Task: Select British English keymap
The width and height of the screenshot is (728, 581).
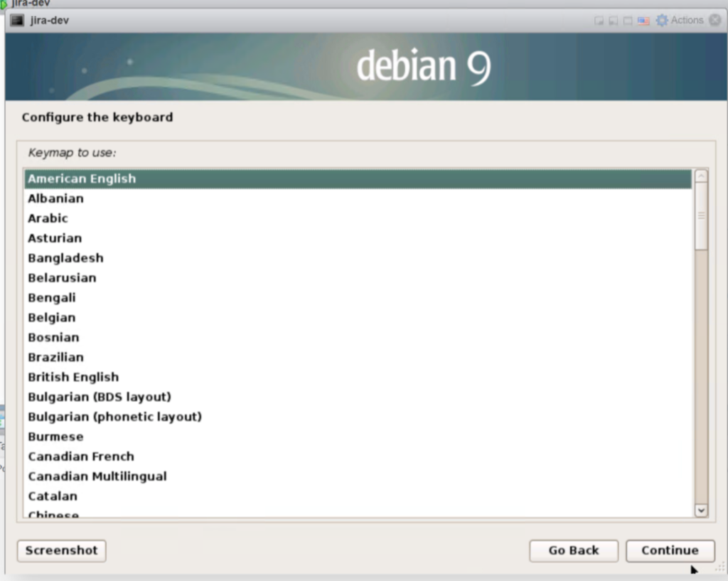Action: pyautogui.click(x=358, y=377)
